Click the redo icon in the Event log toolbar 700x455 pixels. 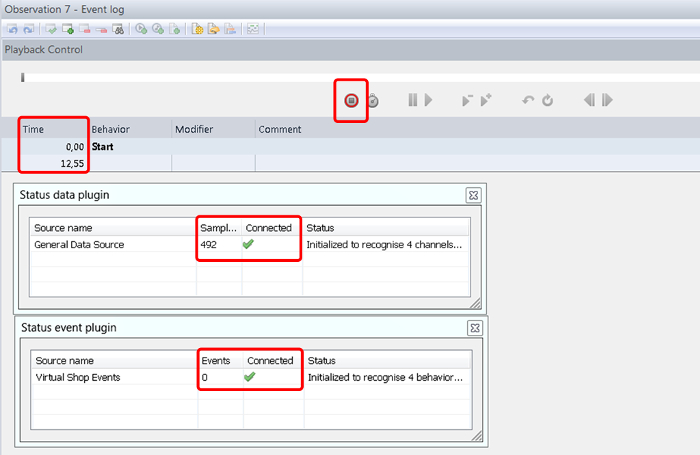29,29
